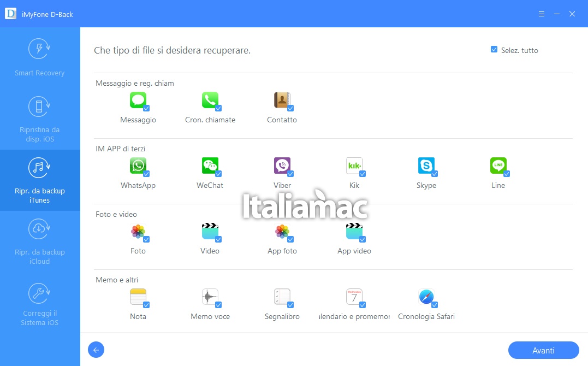Screen dimensions: 588x366
Task: Click the Video clapperboard icon
Action: coord(210,231)
